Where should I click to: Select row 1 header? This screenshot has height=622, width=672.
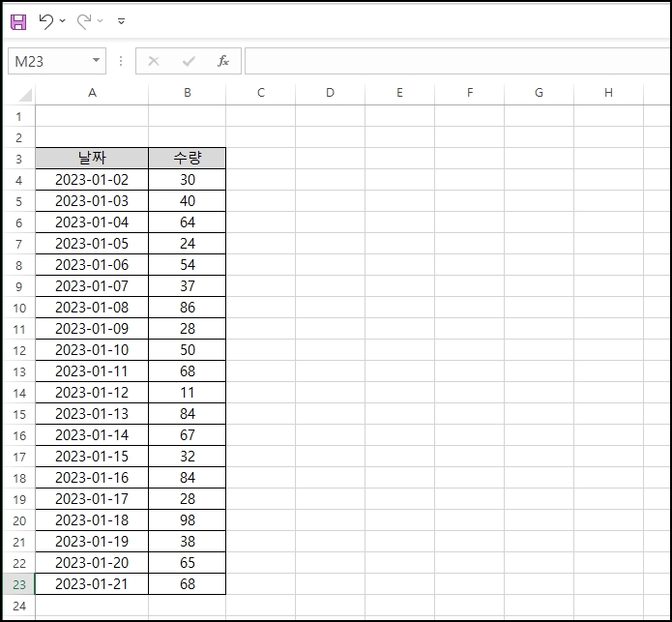[19, 116]
